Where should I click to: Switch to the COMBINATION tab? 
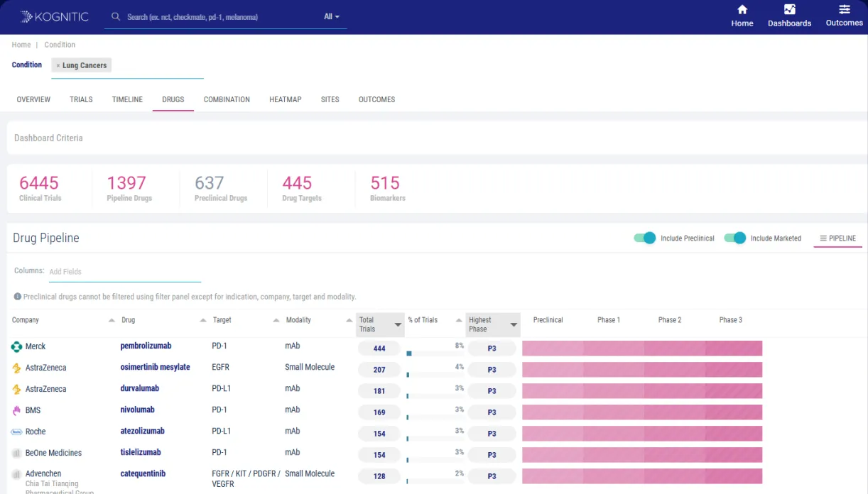pos(227,99)
